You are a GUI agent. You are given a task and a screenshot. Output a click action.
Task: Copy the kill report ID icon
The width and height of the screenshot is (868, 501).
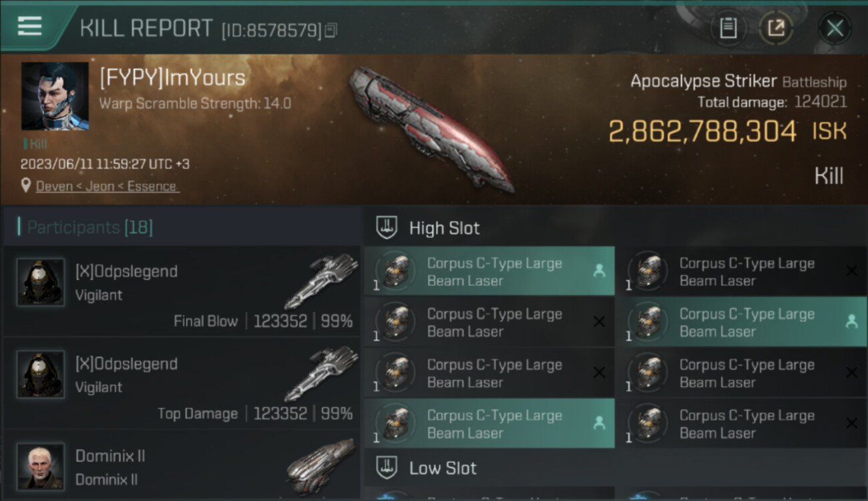(331, 30)
